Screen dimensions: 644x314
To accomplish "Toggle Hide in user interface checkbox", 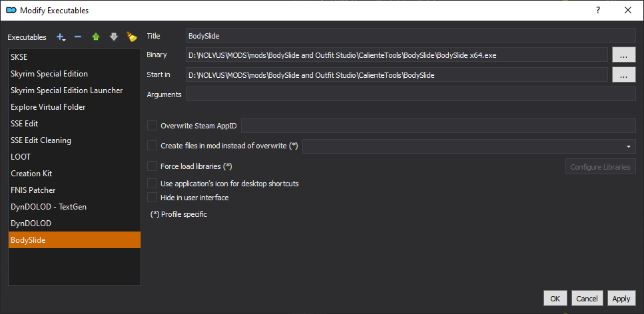I will tap(153, 198).
